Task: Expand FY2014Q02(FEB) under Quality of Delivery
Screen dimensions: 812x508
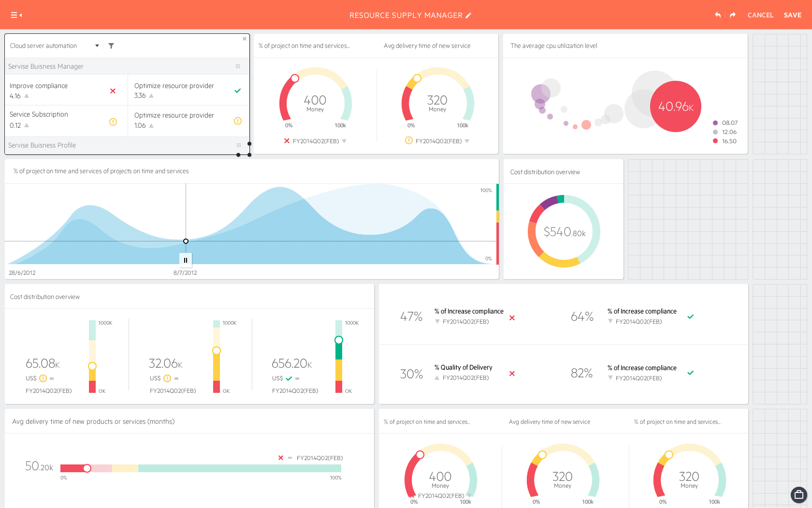Action: point(437,378)
